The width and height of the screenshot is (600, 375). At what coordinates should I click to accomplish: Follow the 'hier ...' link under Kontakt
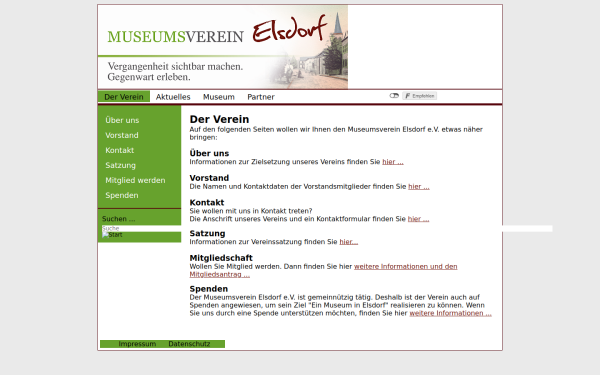click(x=418, y=219)
